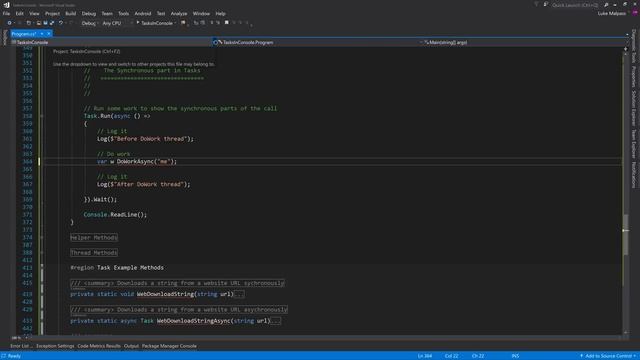Open the Output panel tab
The width and height of the screenshot is (640, 360).
pyautogui.click(x=131, y=346)
